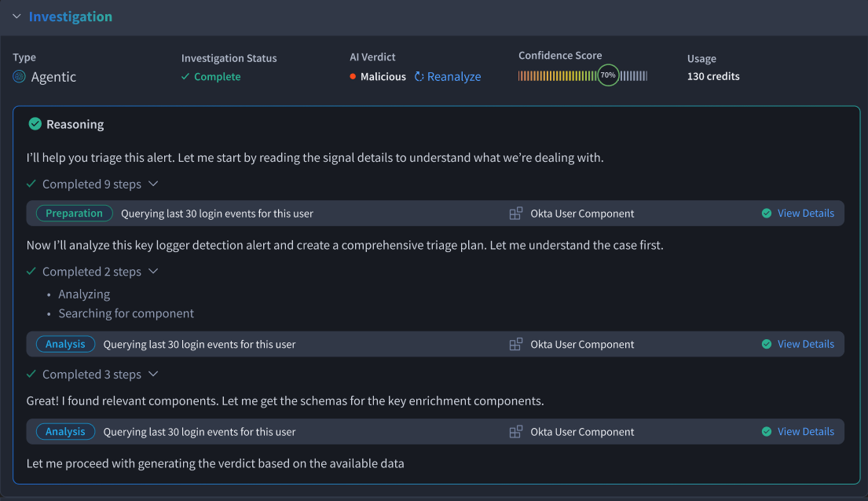Click the Preparation badge
This screenshot has width=868, height=501.
74,213
